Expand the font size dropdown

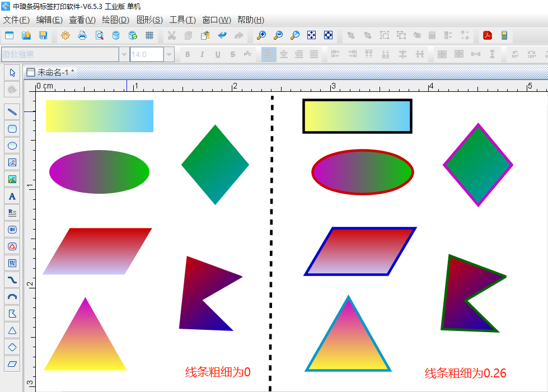click(169, 54)
